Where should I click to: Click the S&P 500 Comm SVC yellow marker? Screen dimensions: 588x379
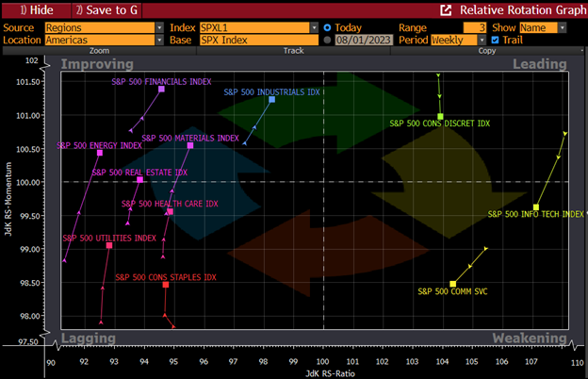453,284
